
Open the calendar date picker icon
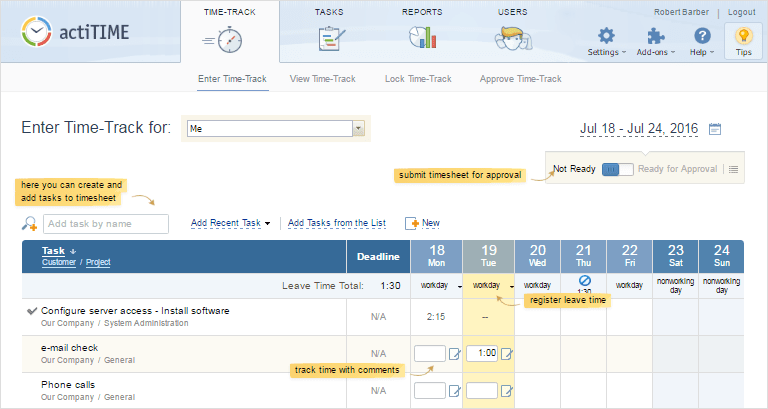715,129
